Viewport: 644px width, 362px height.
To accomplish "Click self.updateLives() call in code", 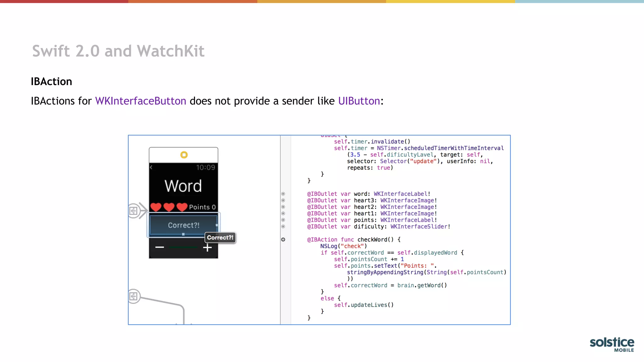I will coord(364,305).
